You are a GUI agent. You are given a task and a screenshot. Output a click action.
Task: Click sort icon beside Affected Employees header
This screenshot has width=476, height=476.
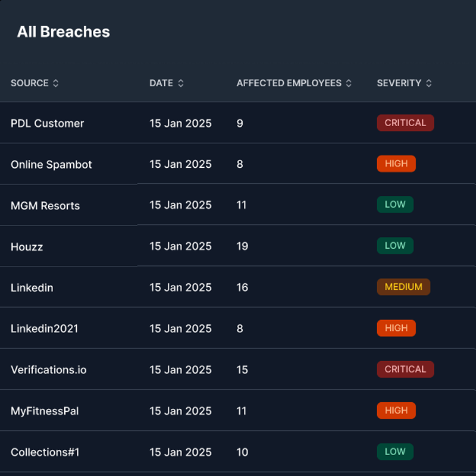click(x=349, y=83)
